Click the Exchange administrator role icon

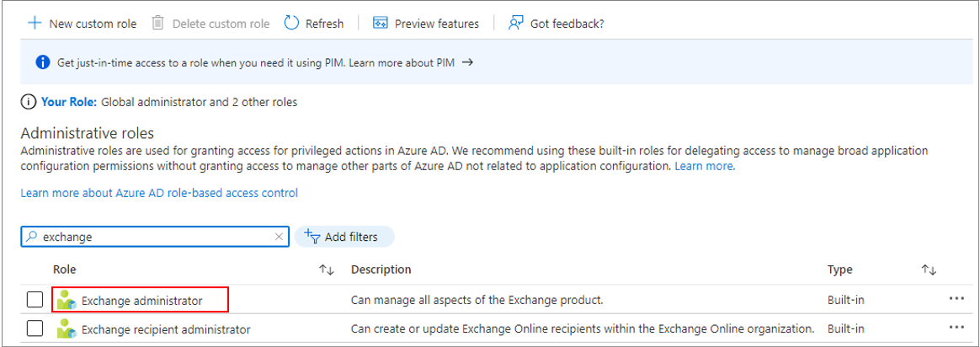(x=67, y=301)
